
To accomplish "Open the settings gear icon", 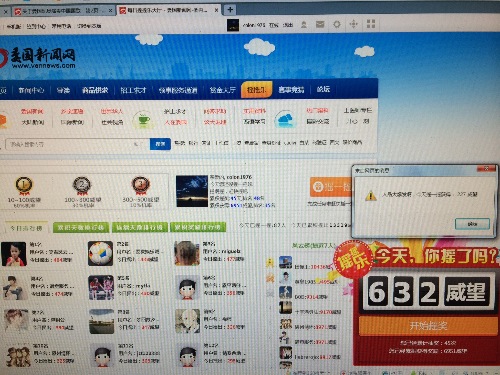I will (337, 24).
